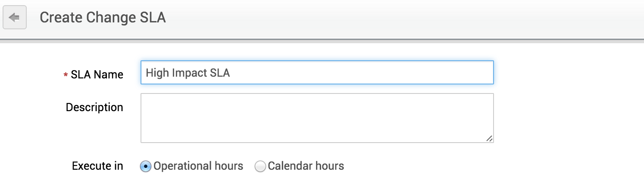
Task: Click the back arrow button
Action: pos(15,18)
